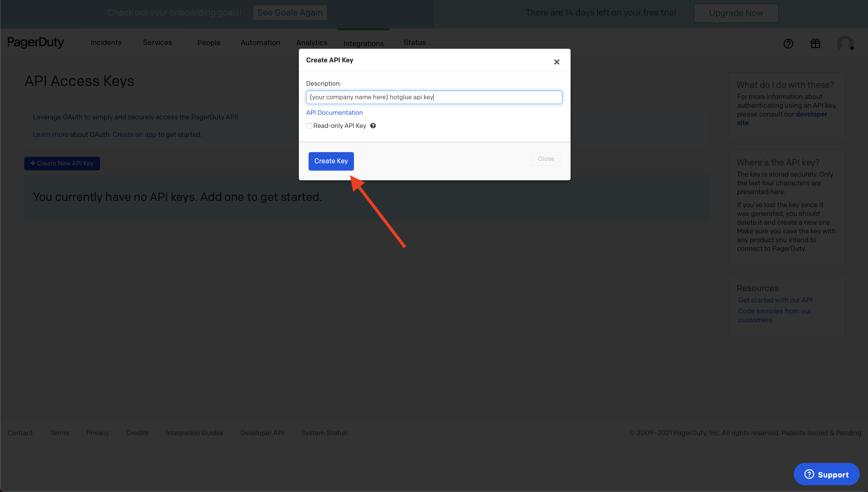Click the PagerDuty logo
Screen dimensions: 868x492
[x=35, y=43]
